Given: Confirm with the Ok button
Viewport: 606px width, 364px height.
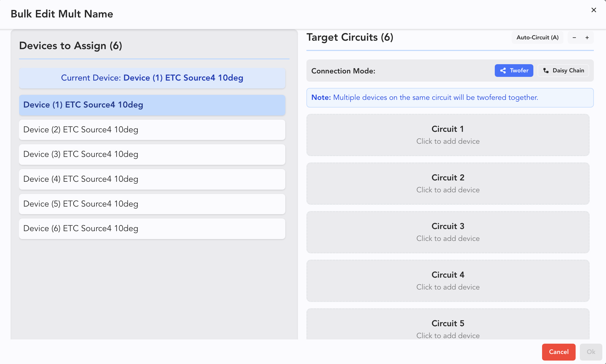Looking at the screenshot, I should point(591,352).
